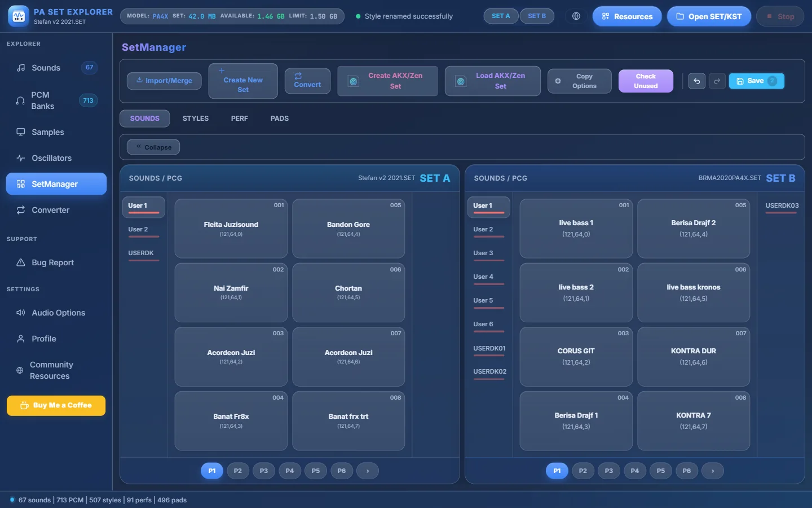Click Create AKX/Zen Set button
The height and width of the screenshot is (508, 812).
[x=387, y=81]
